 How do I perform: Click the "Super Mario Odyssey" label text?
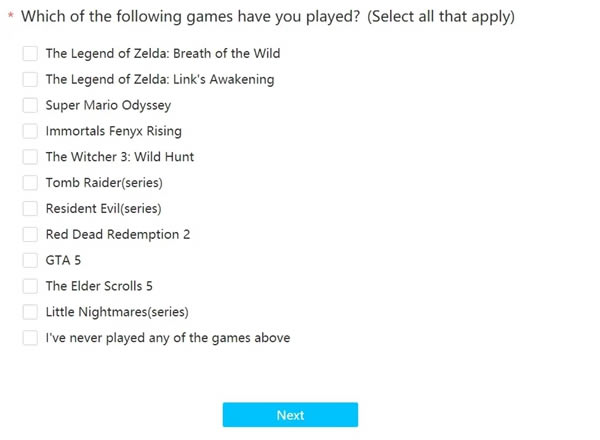point(108,105)
